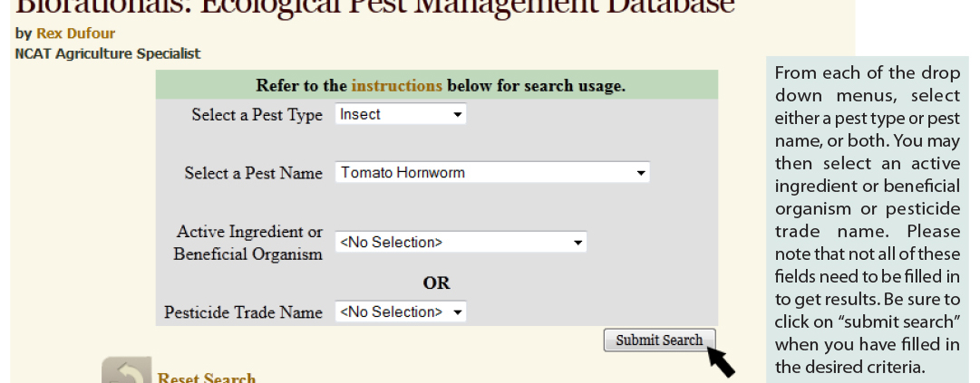Follow the instructions link in green header
Screen dimensions: 980x383
397,86
